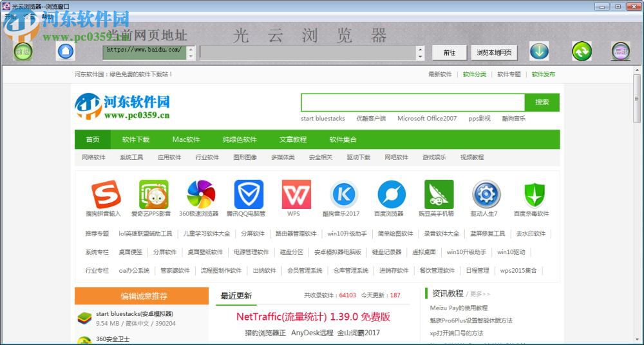
Task: Click the address entry input field
Action: pyautogui.click(x=308, y=53)
